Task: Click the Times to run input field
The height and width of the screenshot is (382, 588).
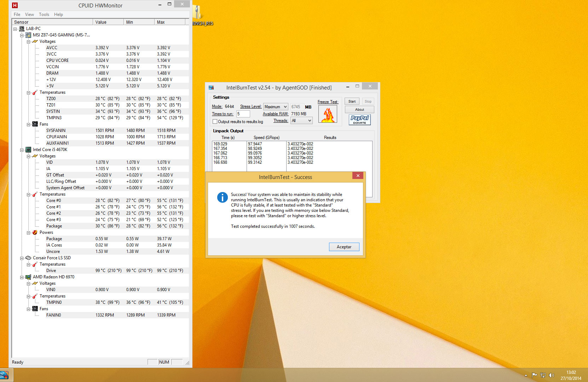Action: pos(243,114)
